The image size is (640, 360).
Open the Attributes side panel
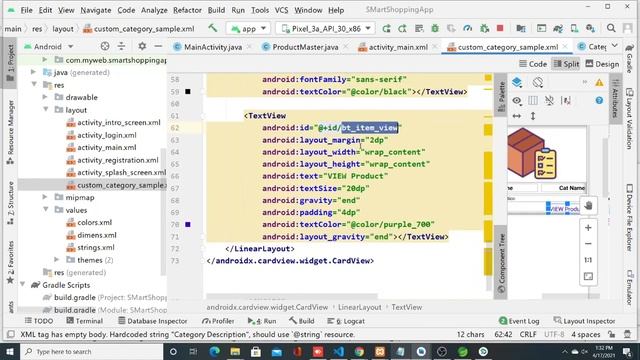pos(615,98)
